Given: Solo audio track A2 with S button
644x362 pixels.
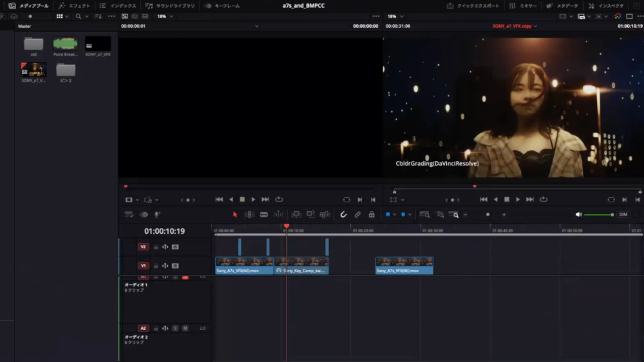Looking at the screenshot, I should coord(175,329).
